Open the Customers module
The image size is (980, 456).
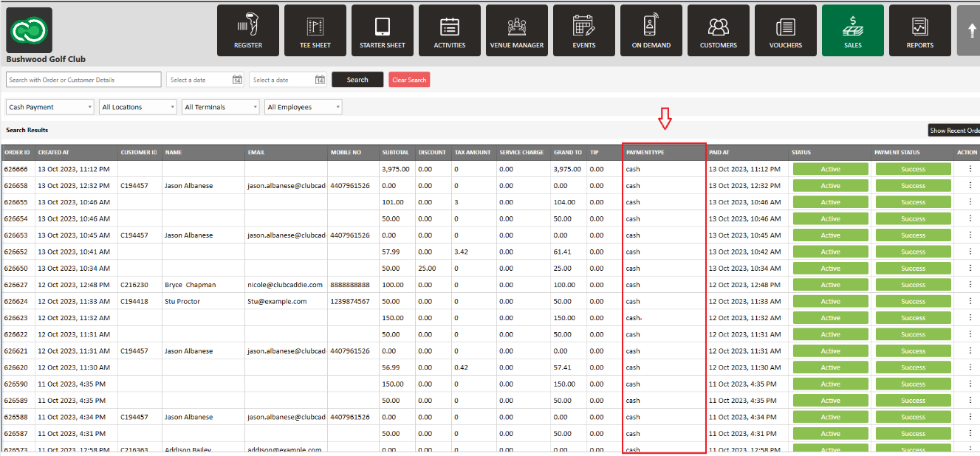tap(719, 30)
